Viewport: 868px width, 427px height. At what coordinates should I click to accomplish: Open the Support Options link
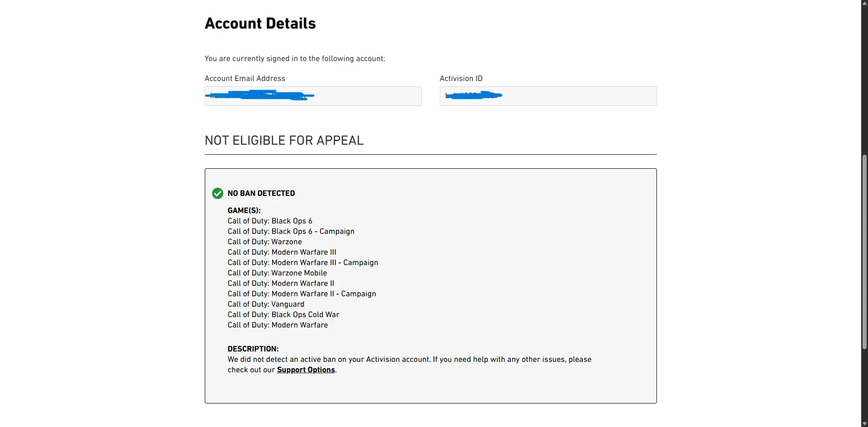tap(306, 370)
